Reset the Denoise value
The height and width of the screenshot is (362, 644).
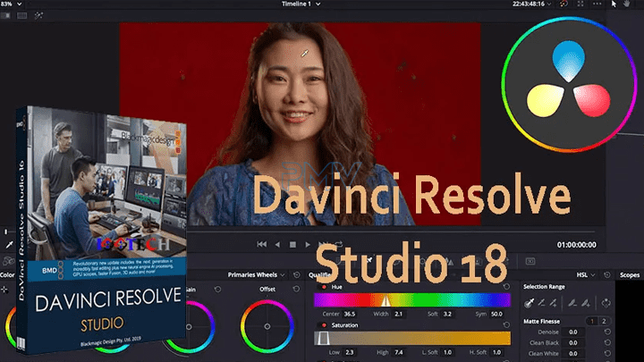tap(607, 332)
